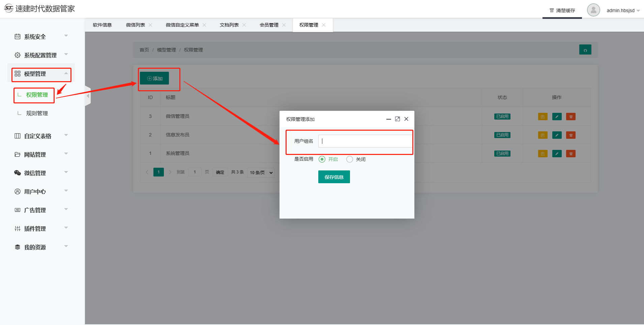Click the user avatar icon in header
Viewport: 644px width, 325px height.
593,10
